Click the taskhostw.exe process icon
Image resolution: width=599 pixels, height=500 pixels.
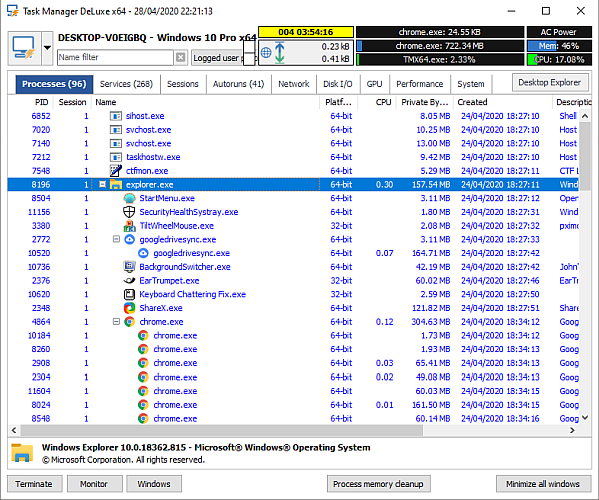pyautogui.click(x=116, y=157)
